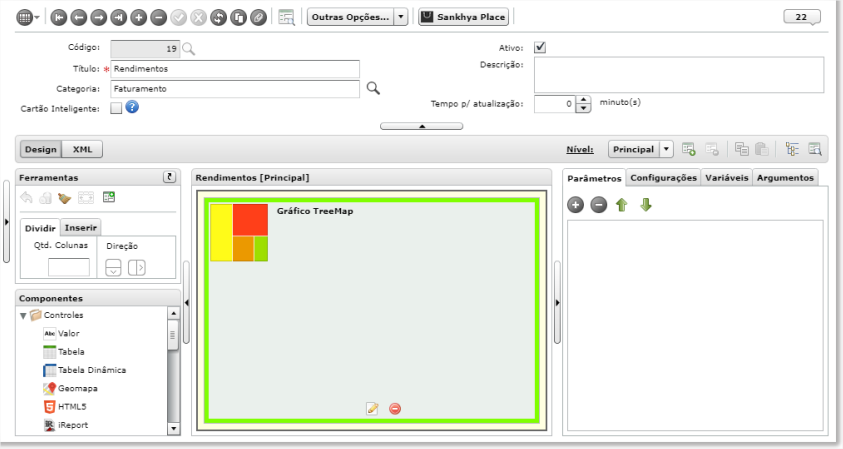Open dropdown arrow beside grid view icon

point(37,18)
